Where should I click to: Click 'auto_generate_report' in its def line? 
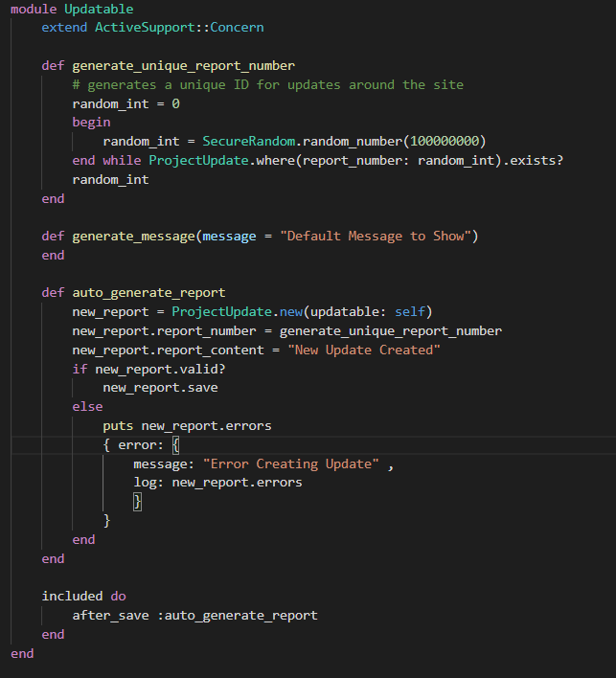[148, 293]
